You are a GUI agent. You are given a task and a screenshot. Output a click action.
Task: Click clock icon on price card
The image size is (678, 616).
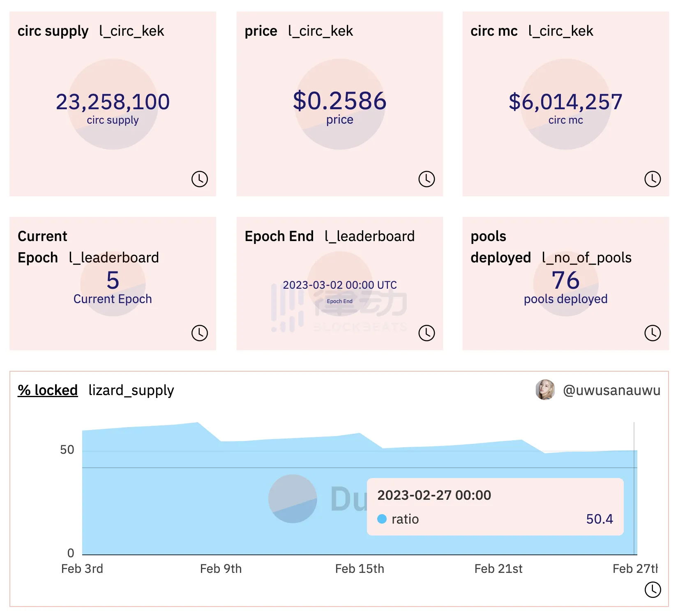[427, 179]
